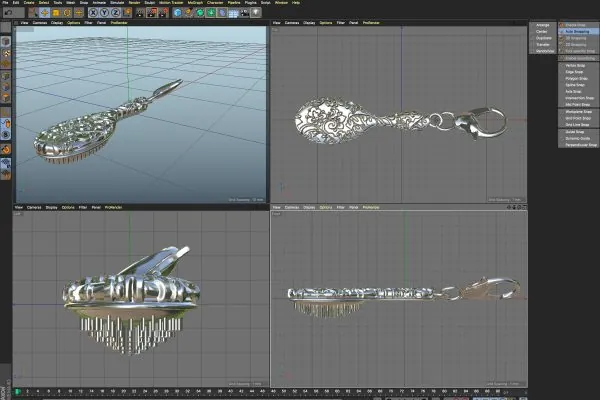Click the green frame 0 timeline marker
Viewport: 600px width, 400px height.
point(17,392)
